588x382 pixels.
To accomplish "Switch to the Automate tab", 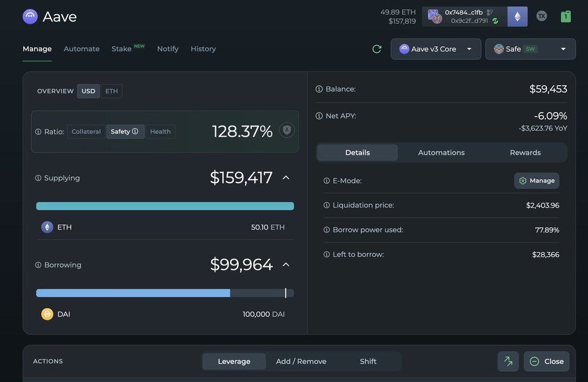I will click(81, 49).
